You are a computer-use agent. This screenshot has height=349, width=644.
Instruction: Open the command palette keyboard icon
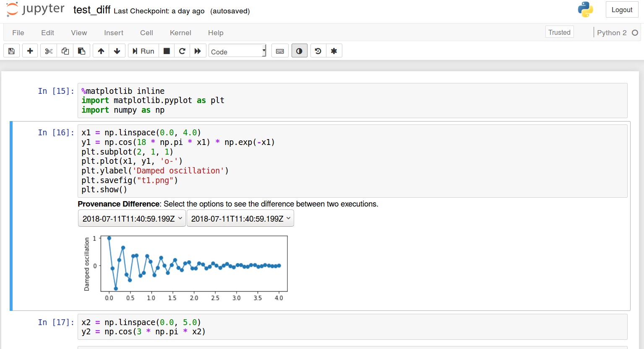pyautogui.click(x=280, y=51)
